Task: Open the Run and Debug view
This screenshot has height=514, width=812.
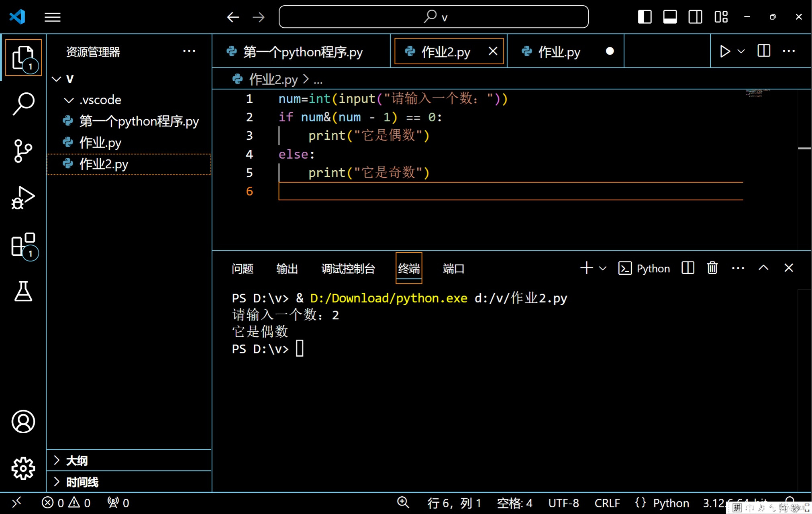Action: click(x=23, y=198)
